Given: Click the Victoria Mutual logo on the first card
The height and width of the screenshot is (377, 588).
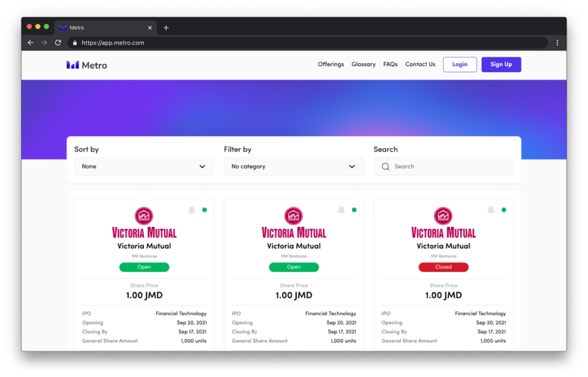Looking at the screenshot, I should coord(144,223).
